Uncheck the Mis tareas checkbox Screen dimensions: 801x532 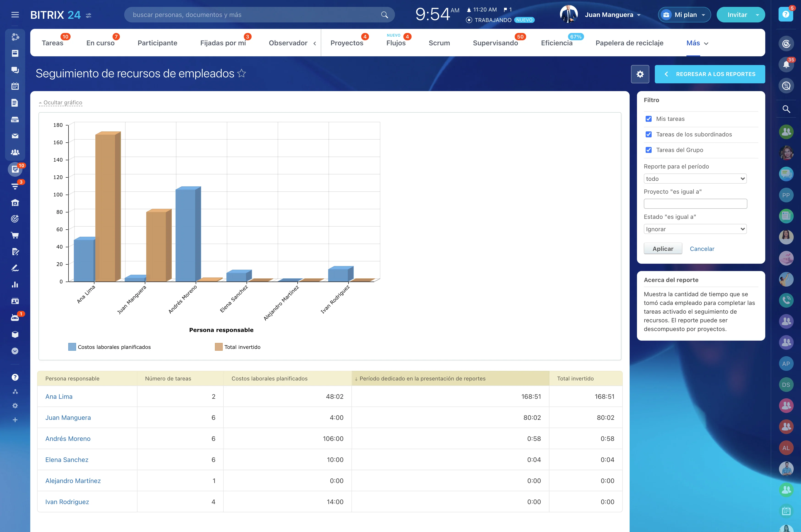pos(649,119)
